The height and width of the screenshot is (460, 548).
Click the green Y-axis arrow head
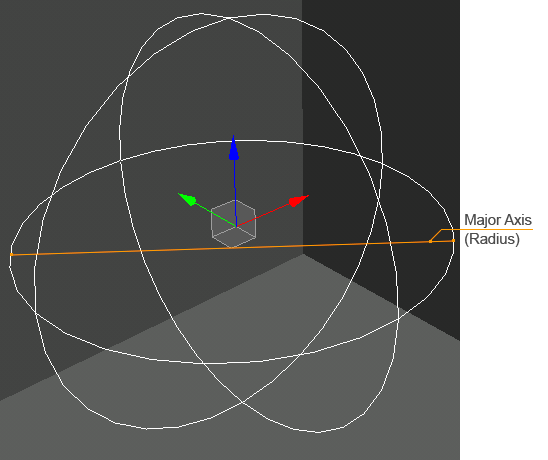[187, 199]
